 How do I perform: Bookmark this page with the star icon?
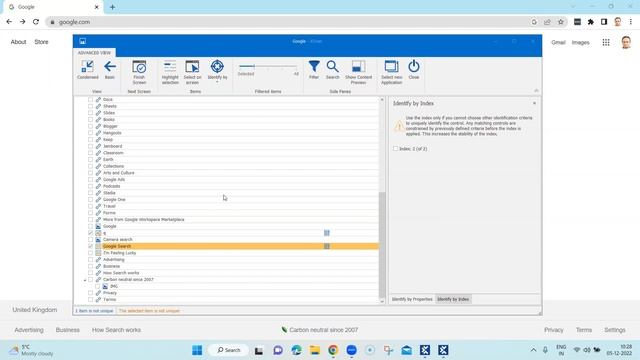pyautogui.click(x=561, y=22)
